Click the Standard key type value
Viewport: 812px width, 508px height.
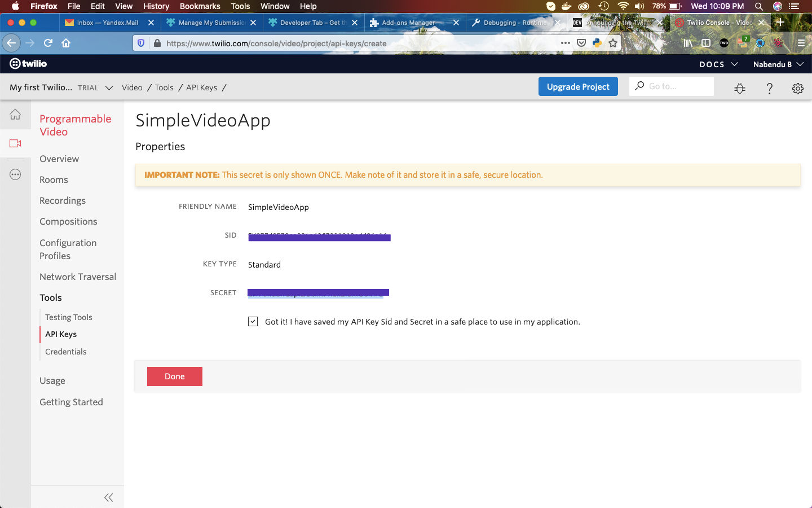click(x=264, y=265)
